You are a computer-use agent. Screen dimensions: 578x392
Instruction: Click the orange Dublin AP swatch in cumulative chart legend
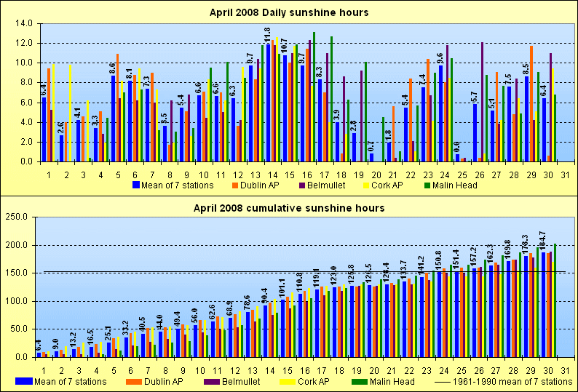[135, 381]
